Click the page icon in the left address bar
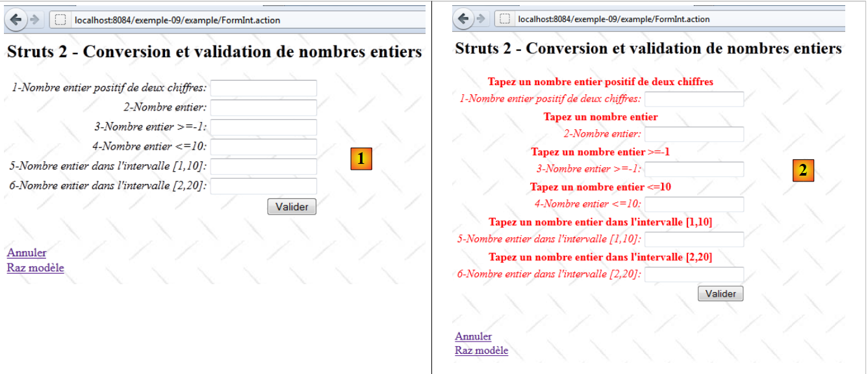The height and width of the screenshot is (374, 868). coord(60,20)
